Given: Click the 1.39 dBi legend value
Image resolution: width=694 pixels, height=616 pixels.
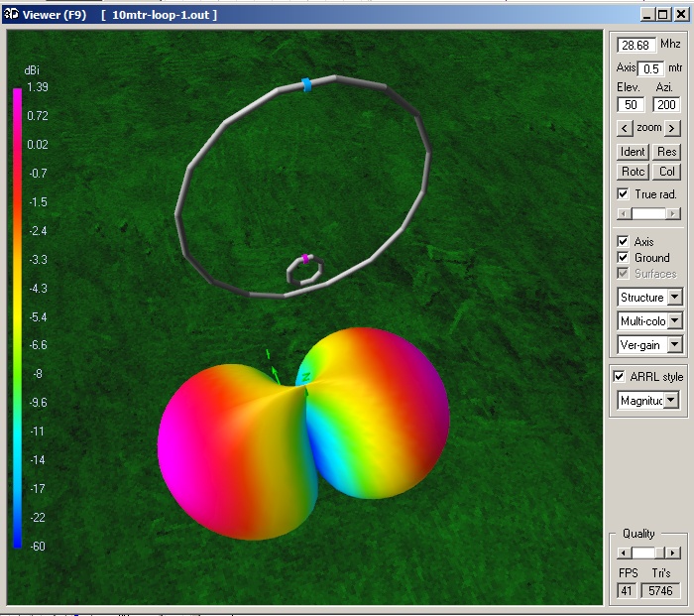Looking at the screenshot, I should pyautogui.click(x=38, y=87).
